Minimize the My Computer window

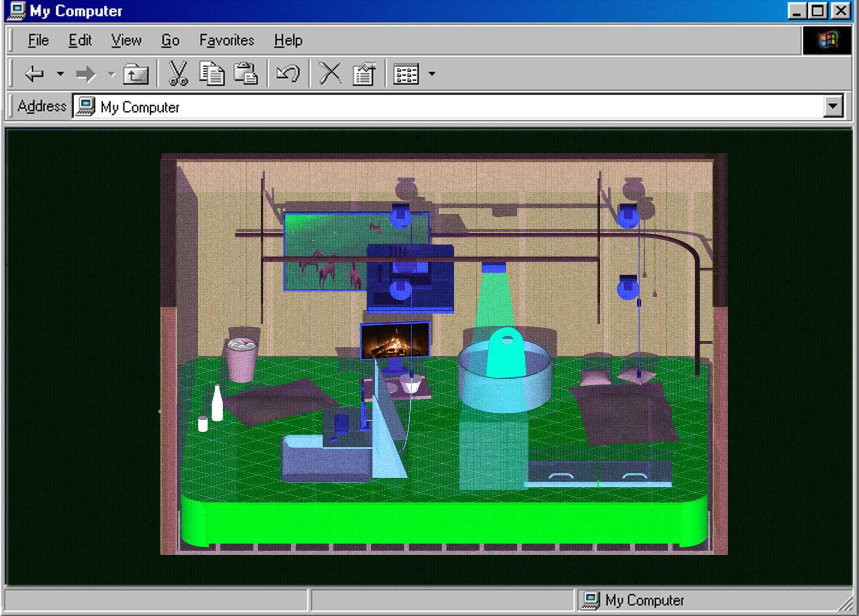click(797, 11)
